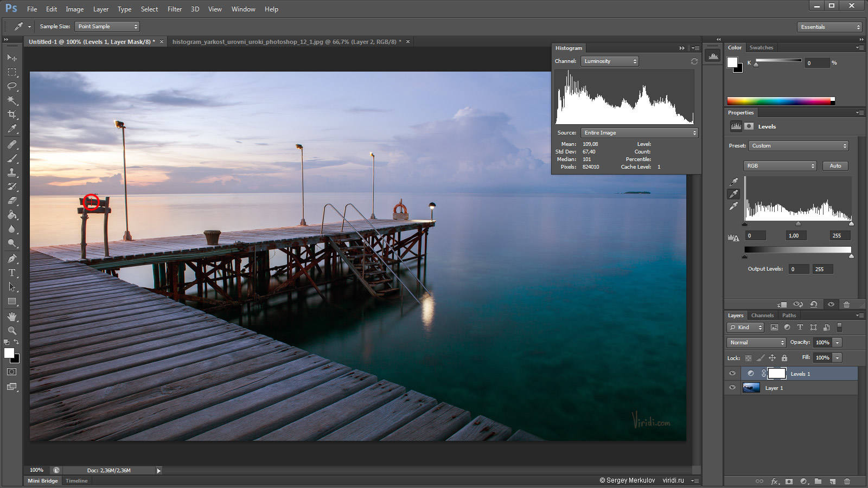
Task: Select the Brush tool
Action: 12,158
